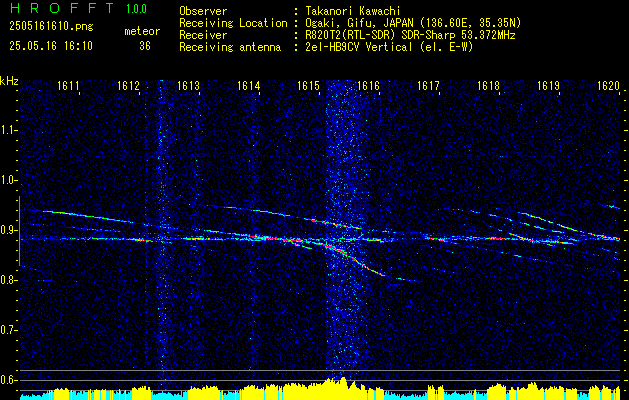Click frequency axis label 0.8
This screenshot has height=400, width=629.
pos(8,280)
